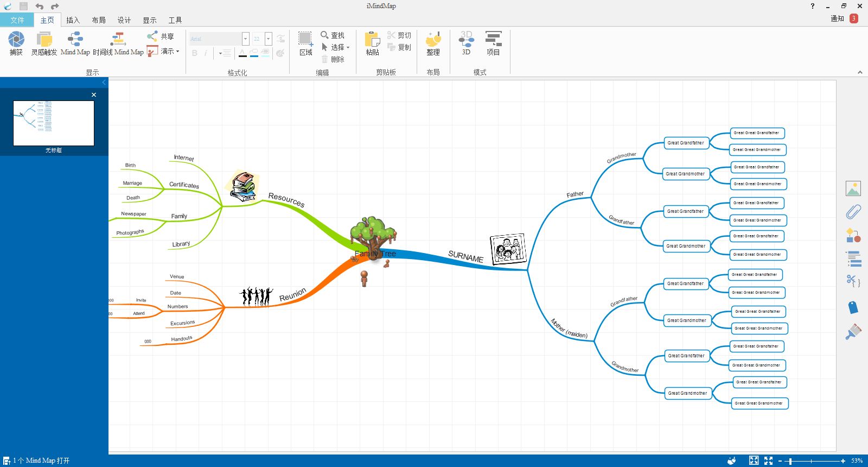This screenshot has height=467, width=868.
Task: Select the 插入 insert tab
Action: click(x=73, y=20)
